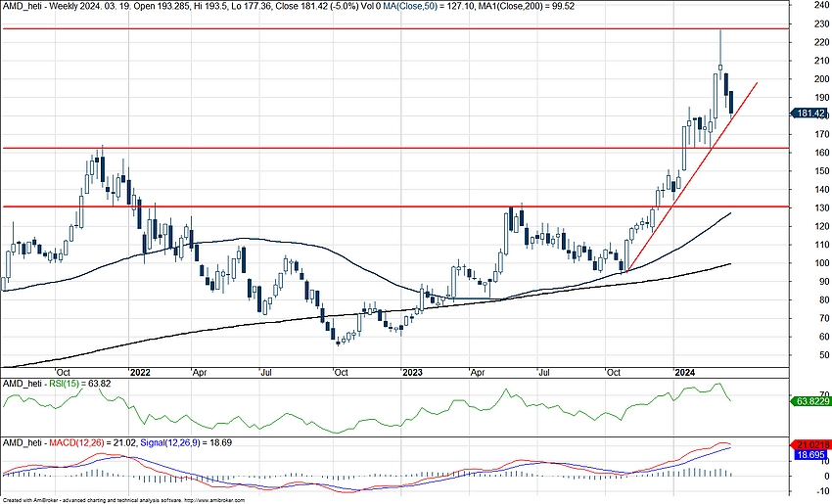Screen dimensions: 832x504
Task: Click the blue 18.695 signal value tag
Action: click(809, 455)
